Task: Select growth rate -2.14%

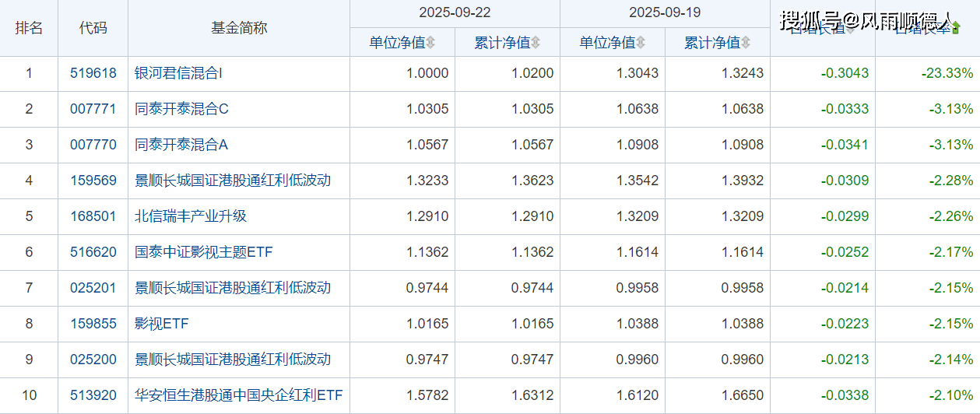Action: [951, 360]
